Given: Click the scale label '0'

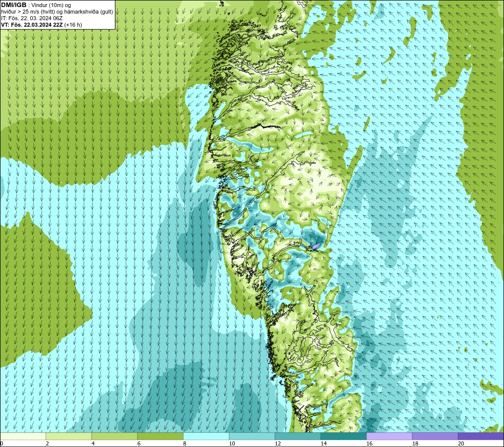Looking at the screenshot, I should pos(2,443).
